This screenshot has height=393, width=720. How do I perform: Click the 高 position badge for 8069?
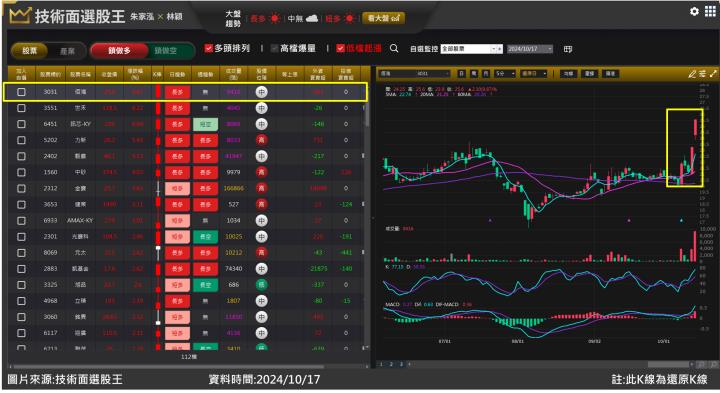[261, 253]
